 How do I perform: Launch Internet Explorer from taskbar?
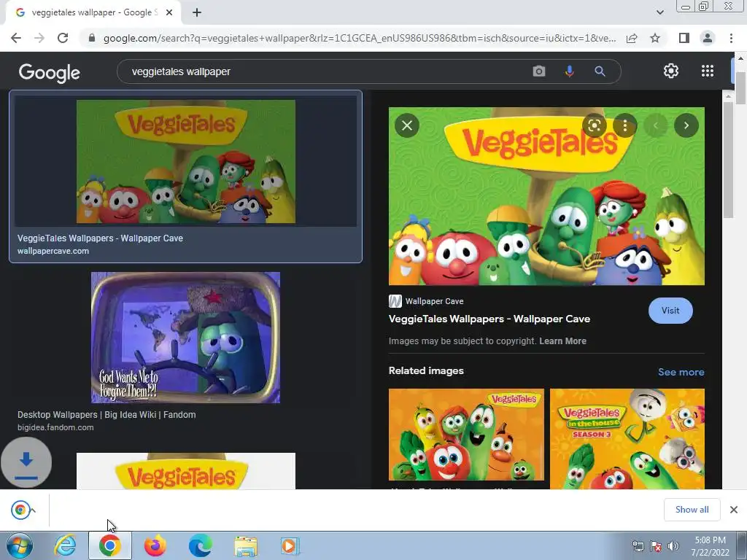tap(65, 545)
